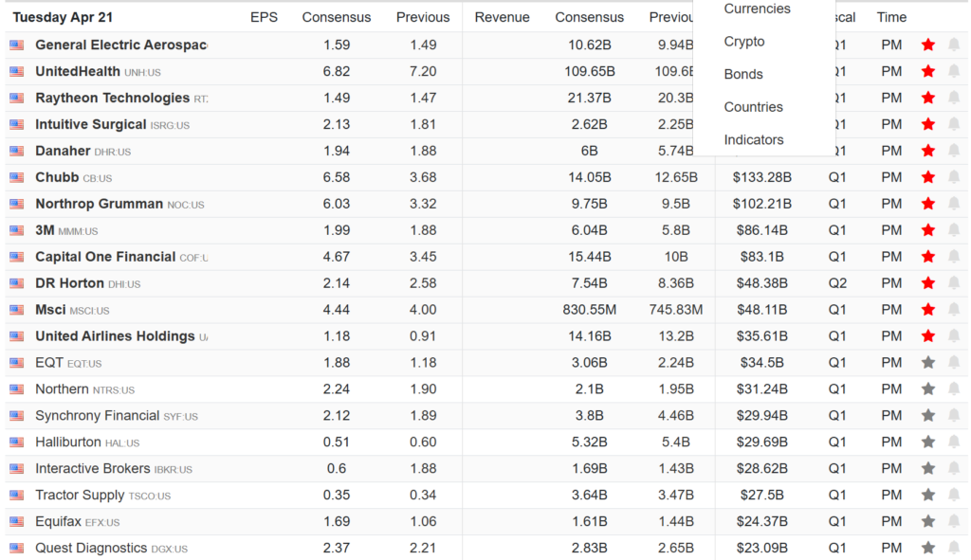Open the Bonds section
The width and height of the screenshot is (971, 560).
tap(742, 74)
